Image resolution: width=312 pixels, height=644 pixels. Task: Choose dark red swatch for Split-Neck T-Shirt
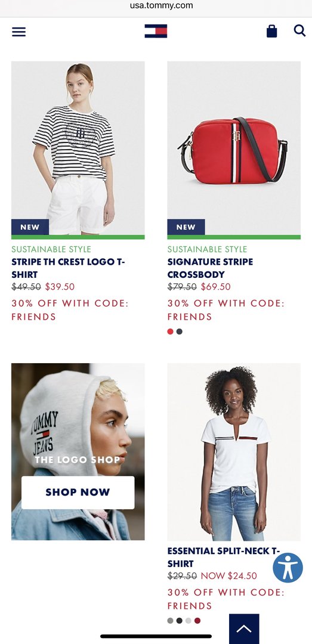197,621
